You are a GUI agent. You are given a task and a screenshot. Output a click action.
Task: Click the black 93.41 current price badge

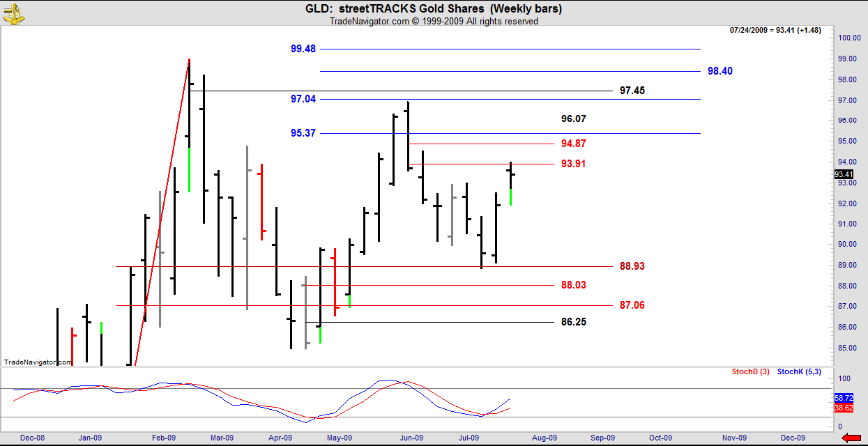pos(842,174)
